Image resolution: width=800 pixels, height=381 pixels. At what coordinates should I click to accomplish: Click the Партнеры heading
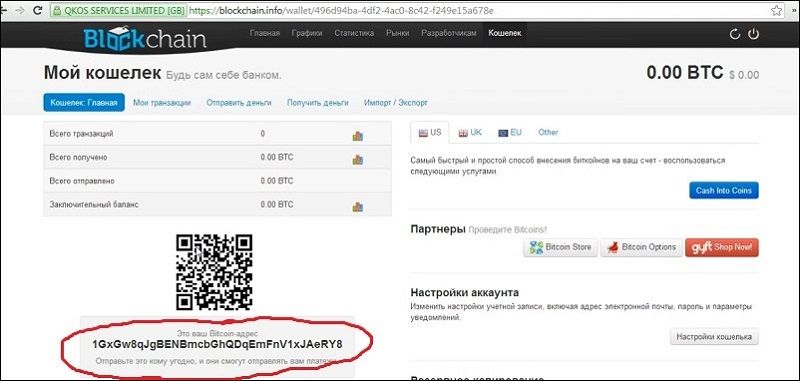coord(438,230)
